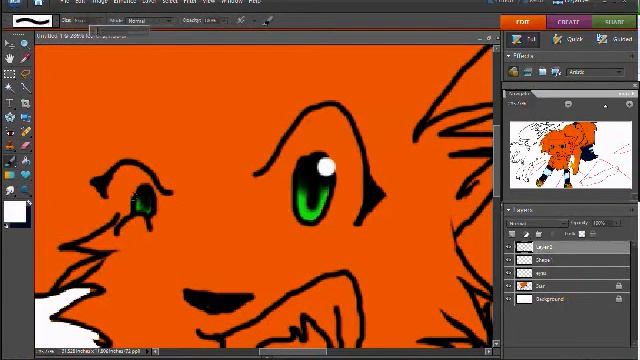Viewport: 640px width, 360px height.
Task: Select the Brush tool in toolbox
Action: pyautogui.click(x=9, y=161)
